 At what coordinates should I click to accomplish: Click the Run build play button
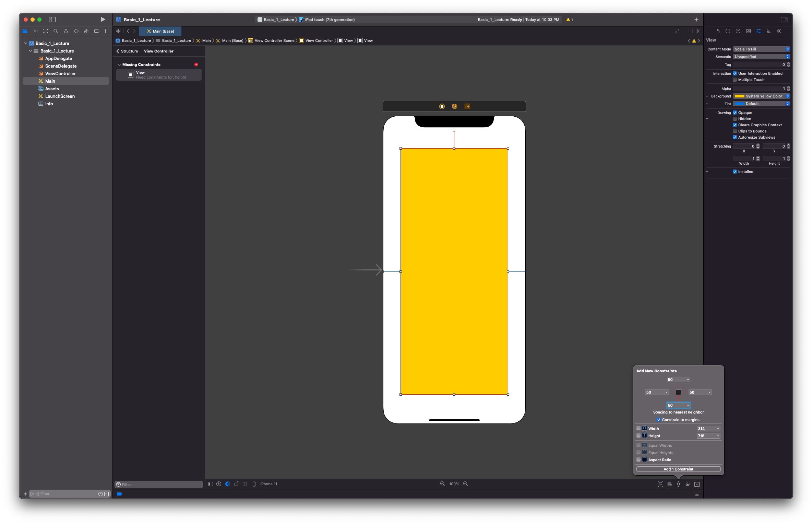tap(103, 20)
